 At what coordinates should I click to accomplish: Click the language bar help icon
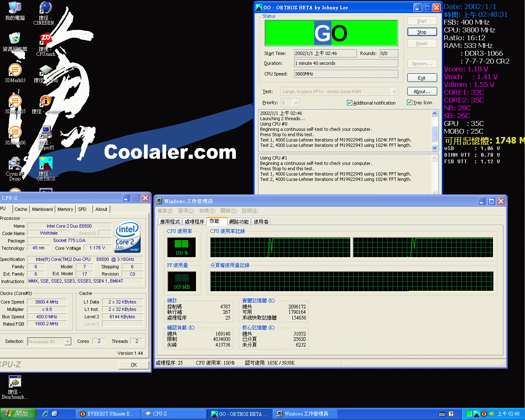tap(451, 414)
